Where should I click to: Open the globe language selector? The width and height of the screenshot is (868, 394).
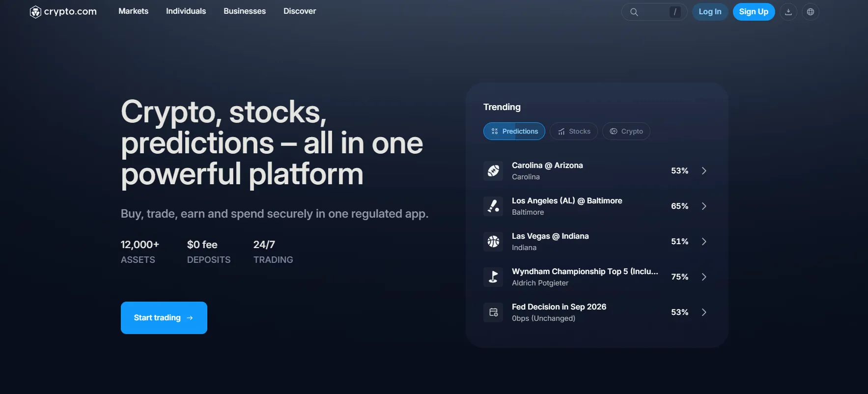click(811, 12)
